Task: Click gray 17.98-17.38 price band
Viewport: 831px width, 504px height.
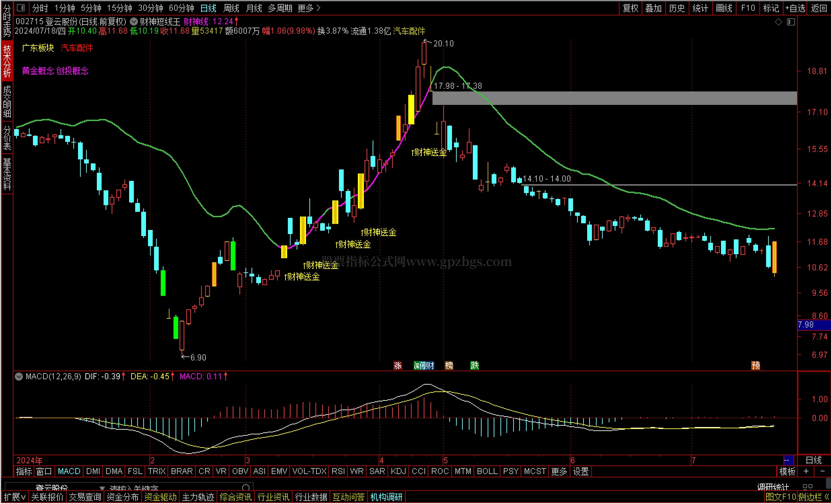Action: (614, 98)
